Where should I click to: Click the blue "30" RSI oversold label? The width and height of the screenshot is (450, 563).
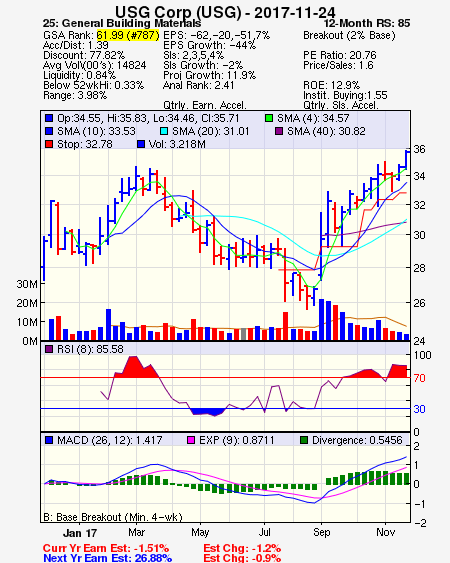[419, 409]
